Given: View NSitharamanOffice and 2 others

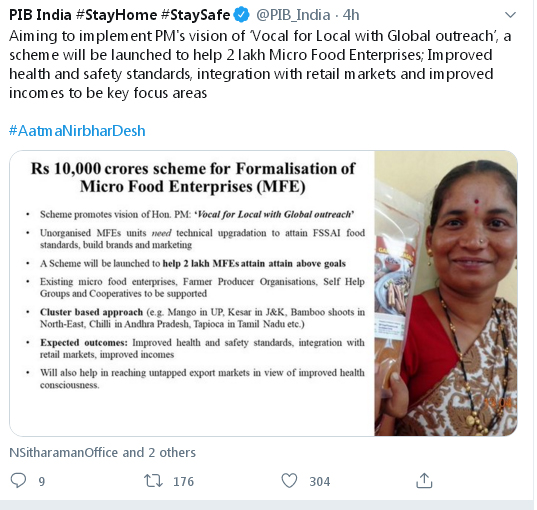Looking at the screenshot, I should pyautogui.click(x=102, y=452).
